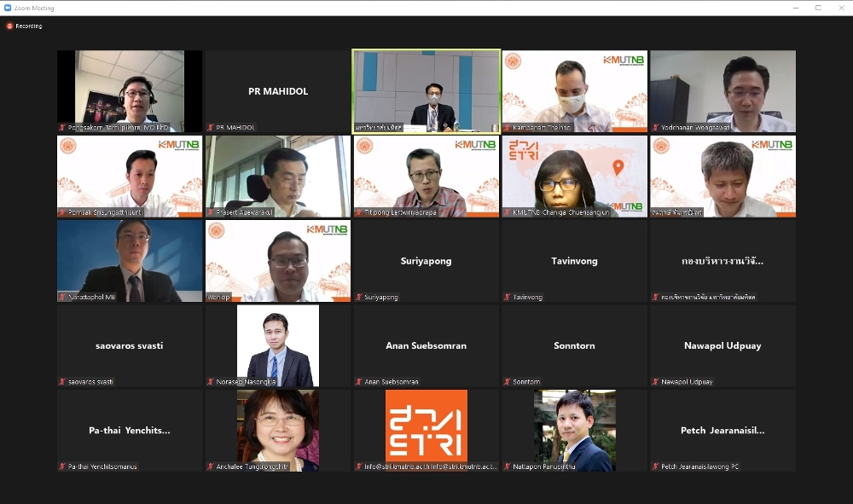
Task: Click muted mic icon beside Tavinvong label
Action: (x=508, y=297)
